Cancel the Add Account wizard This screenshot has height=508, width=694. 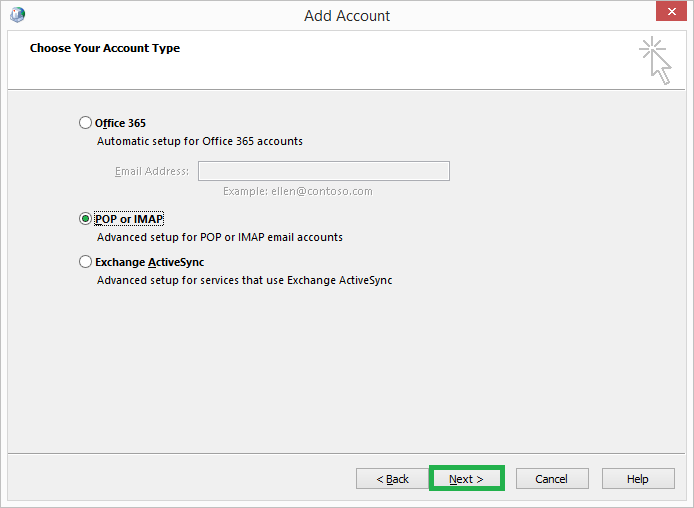pyautogui.click(x=552, y=479)
